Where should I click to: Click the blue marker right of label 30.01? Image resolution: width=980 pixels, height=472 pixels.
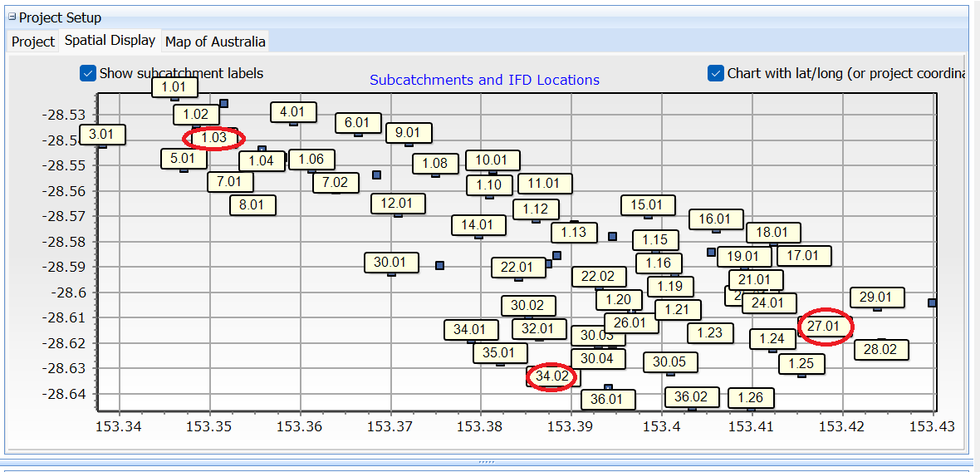(x=440, y=266)
